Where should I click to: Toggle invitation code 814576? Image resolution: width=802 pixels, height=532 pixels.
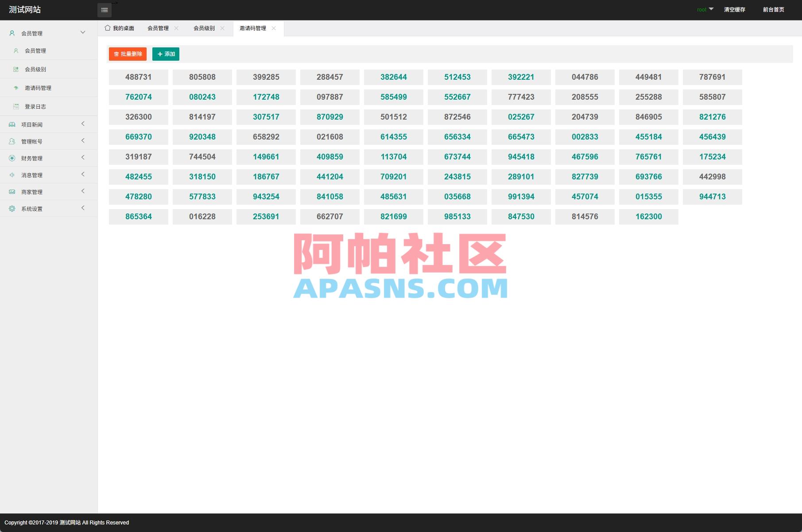tap(585, 217)
